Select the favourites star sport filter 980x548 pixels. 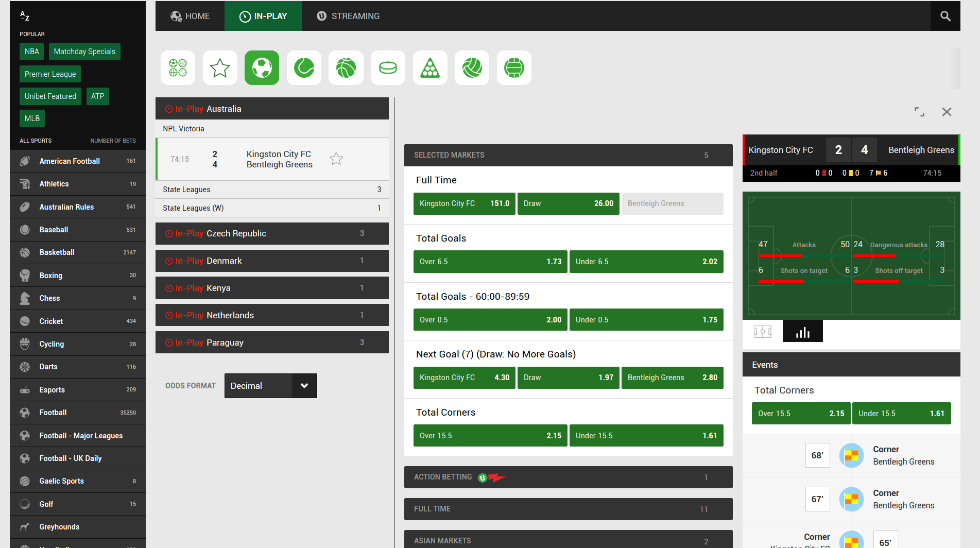220,67
